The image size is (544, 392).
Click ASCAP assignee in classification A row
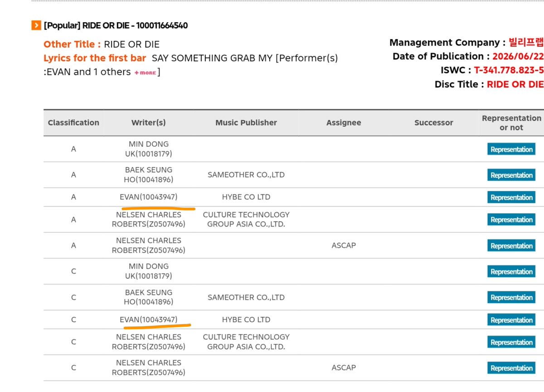[x=344, y=245]
